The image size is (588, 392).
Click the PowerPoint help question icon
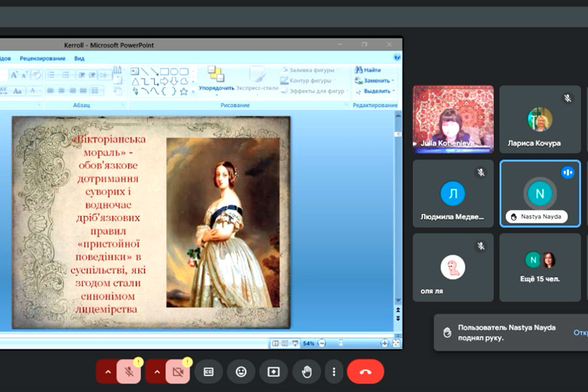pyautogui.click(x=397, y=58)
